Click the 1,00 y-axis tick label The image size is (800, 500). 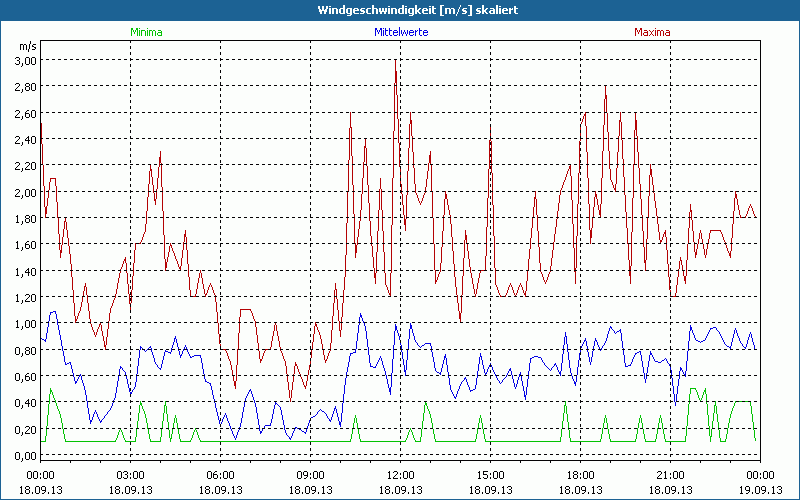24,324
